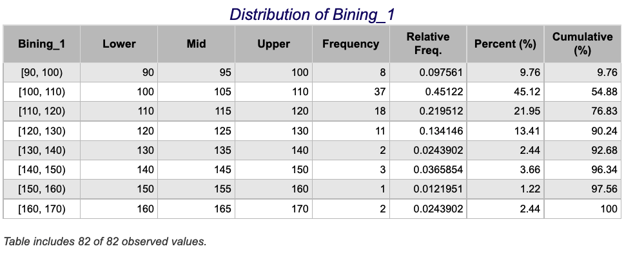Select the Relative Freq. column header

point(428,44)
